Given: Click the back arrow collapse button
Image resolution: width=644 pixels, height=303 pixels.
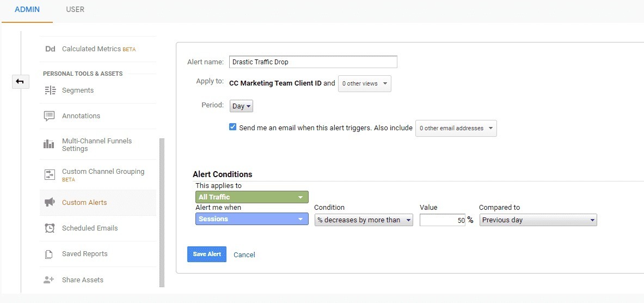Looking at the screenshot, I should click(x=20, y=81).
